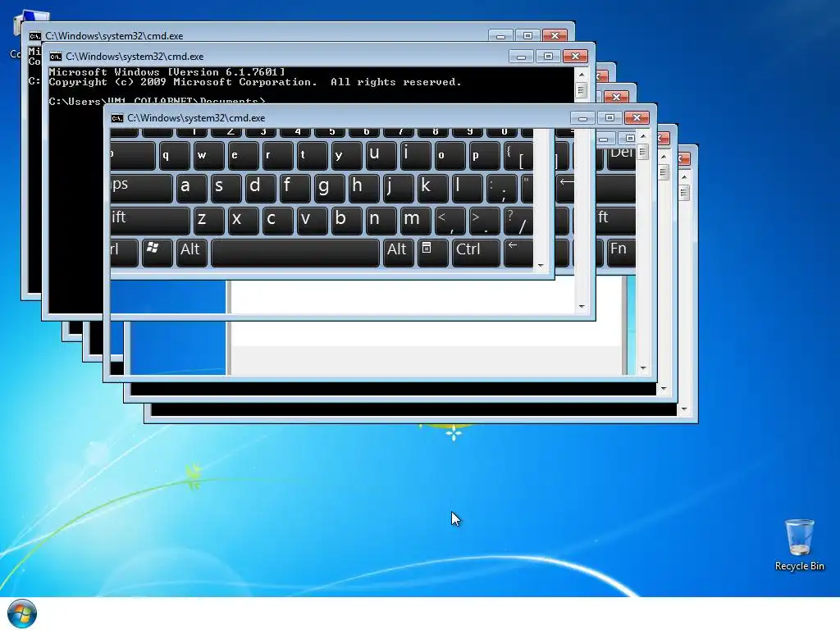The image size is (840, 630).
Task: Tap the h key
Action: (x=363, y=188)
